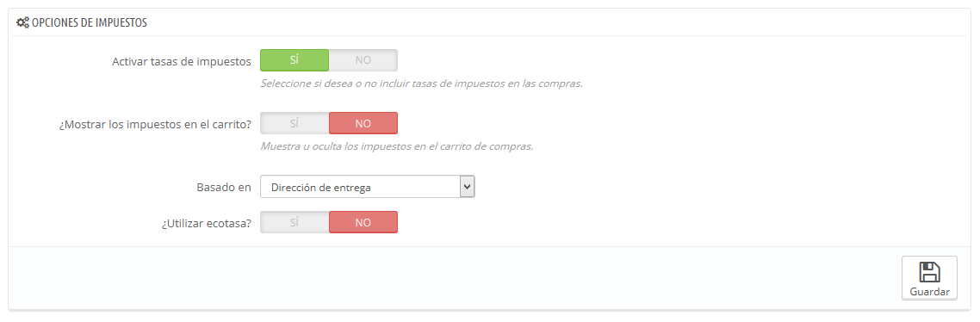Screen dimensions: 980x322
Task: Click the help text starting with Muestra u oculta
Action: tap(397, 147)
